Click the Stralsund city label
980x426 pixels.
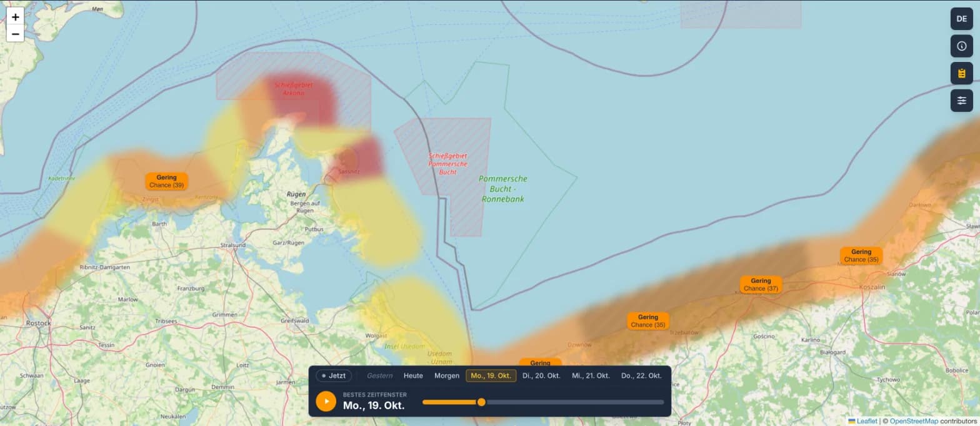click(x=232, y=245)
